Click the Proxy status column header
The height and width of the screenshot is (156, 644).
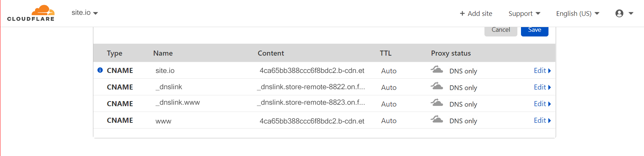point(451,53)
